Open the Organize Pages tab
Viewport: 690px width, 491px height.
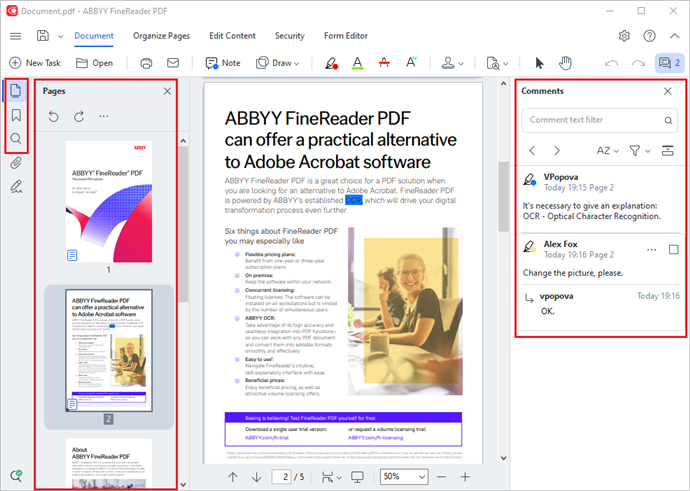point(161,36)
